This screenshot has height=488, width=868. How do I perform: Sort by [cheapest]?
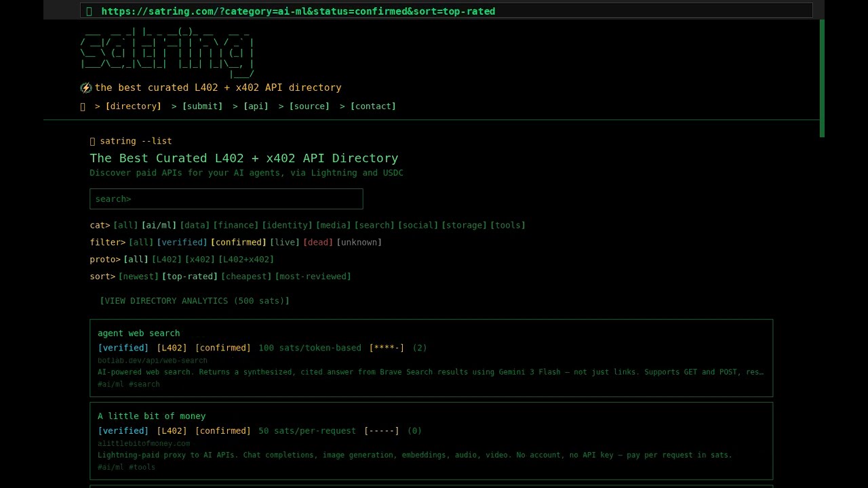(x=246, y=276)
